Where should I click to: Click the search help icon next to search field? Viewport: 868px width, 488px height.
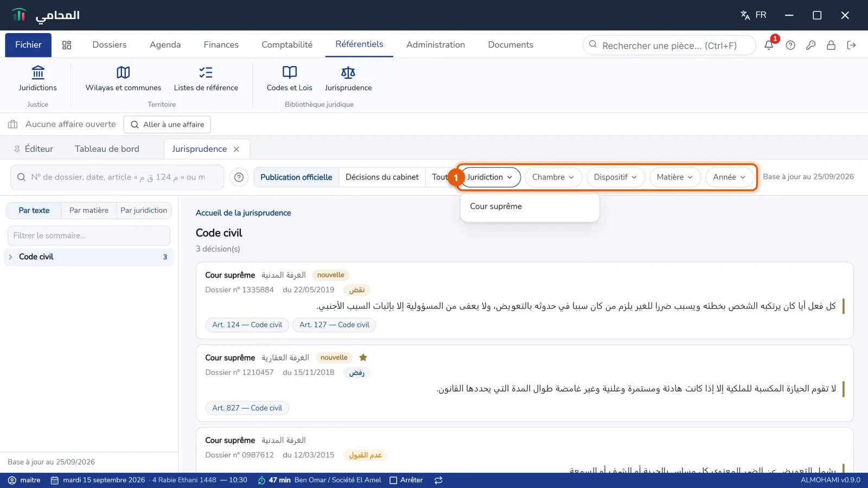(239, 177)
